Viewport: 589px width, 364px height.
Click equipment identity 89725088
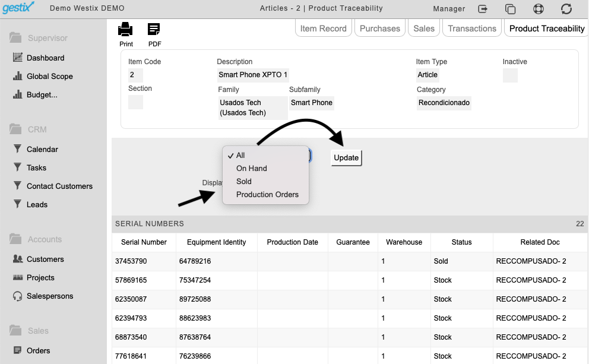coord(195,299)
